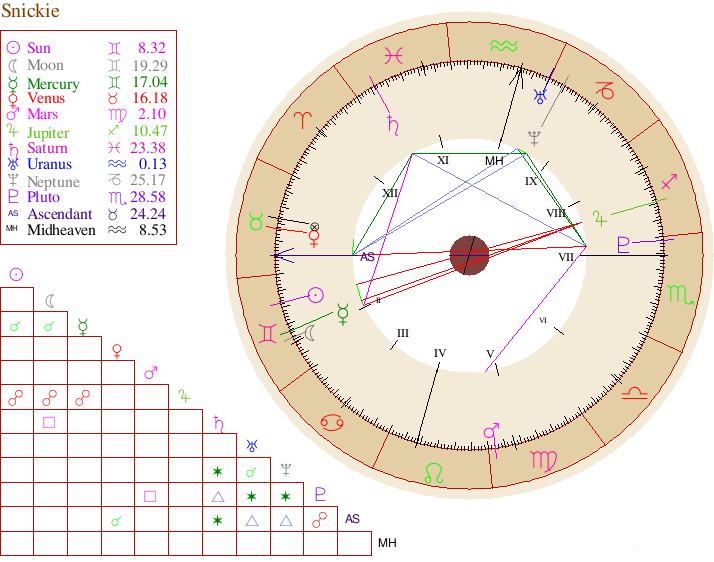Select the Moon crescent inside the chart wheel
The width and height of the screenshot is (714, 562).
click(x=310, y=333)
